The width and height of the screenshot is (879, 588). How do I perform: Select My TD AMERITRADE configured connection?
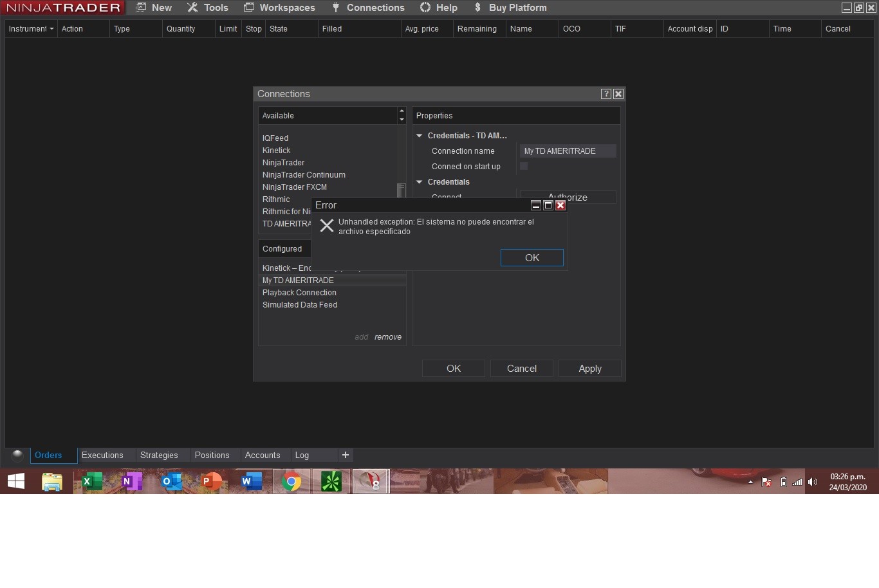click(x=332, y=280)
